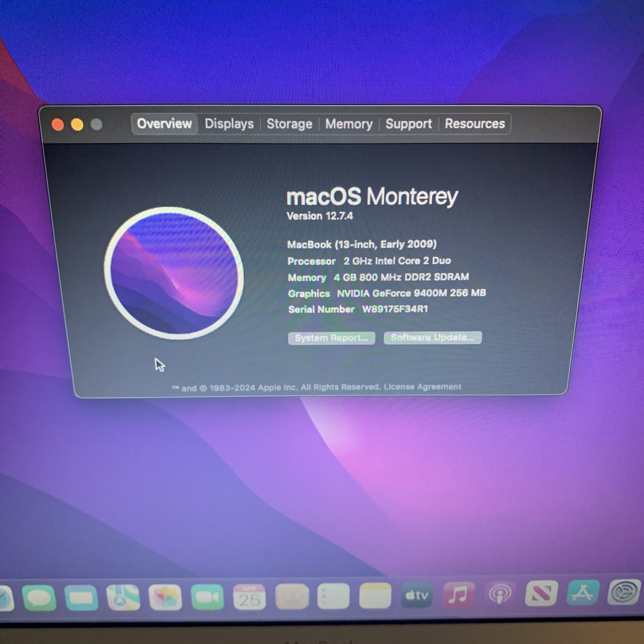This screenshot has height=644, width=644.
Task: Launch Music from the Dock
Action: point(458,594)
